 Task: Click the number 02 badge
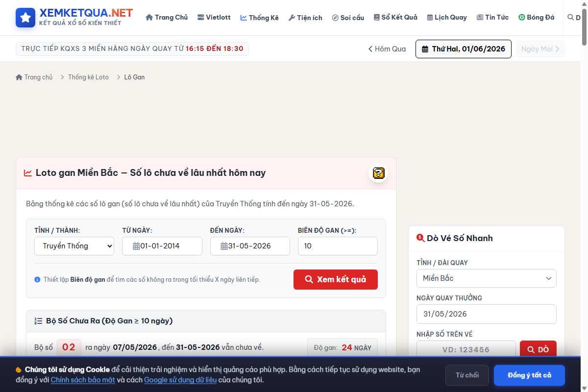tap(69, 347)
